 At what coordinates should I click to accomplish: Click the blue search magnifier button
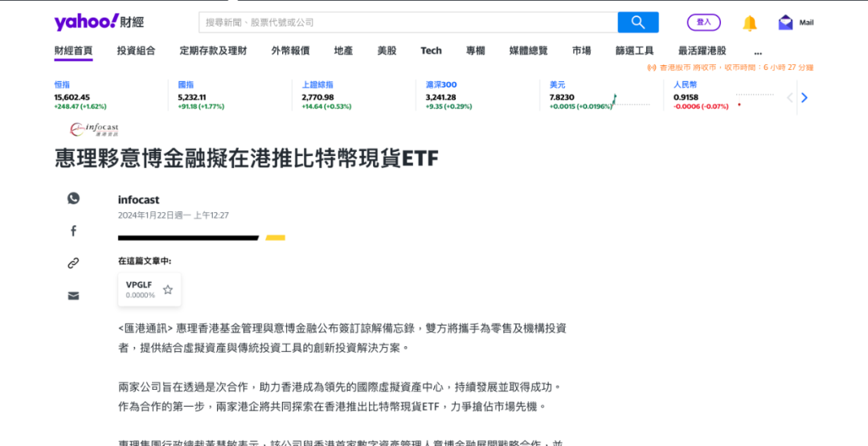point(637,23)
